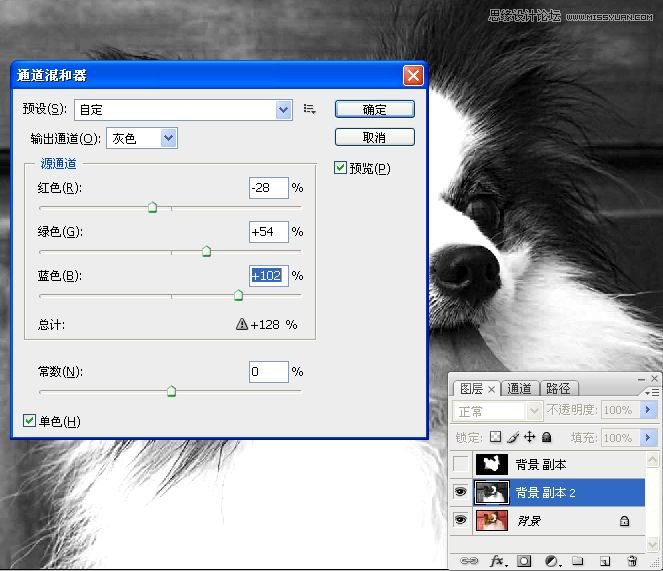Screen dimensions: 663x571
Task: Toggle the 预览(P) checkbox
Action: click(x=340, y=167)
